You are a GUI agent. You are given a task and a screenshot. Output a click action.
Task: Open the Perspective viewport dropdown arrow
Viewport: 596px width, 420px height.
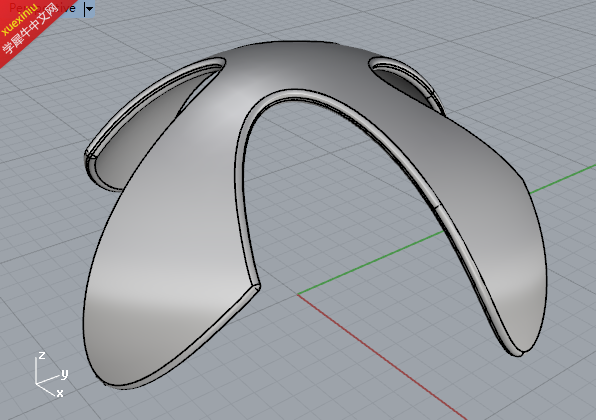click(89, 8)
